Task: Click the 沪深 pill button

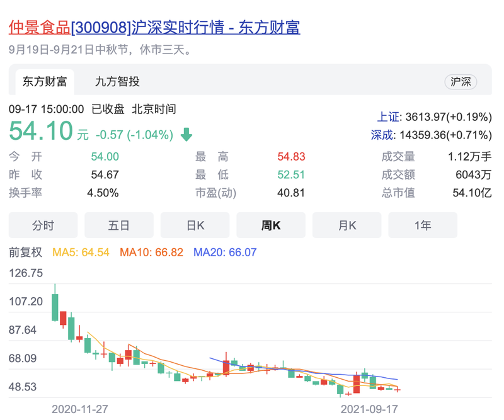Action: [461, 82]
